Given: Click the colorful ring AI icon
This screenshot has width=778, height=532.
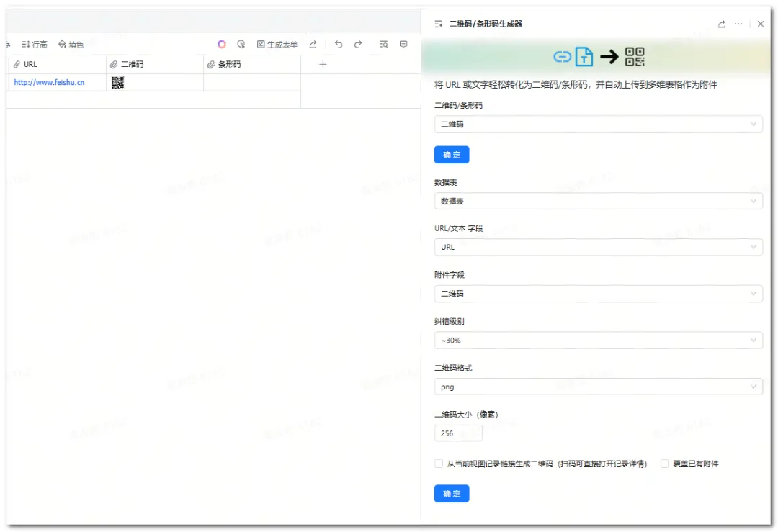Looking at the screenshot, I should [222, 44].
